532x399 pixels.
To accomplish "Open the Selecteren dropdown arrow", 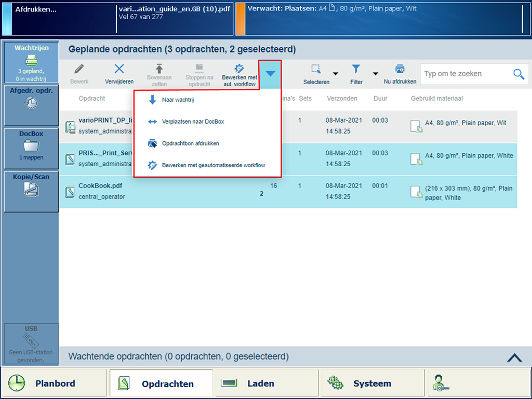I will coord(335,74).
